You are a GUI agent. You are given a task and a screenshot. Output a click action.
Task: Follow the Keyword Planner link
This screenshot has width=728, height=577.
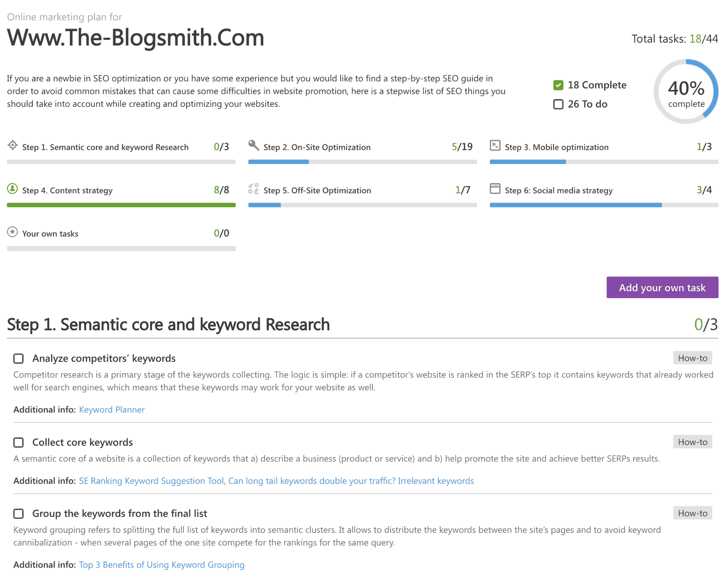click(x=112, y=410)
